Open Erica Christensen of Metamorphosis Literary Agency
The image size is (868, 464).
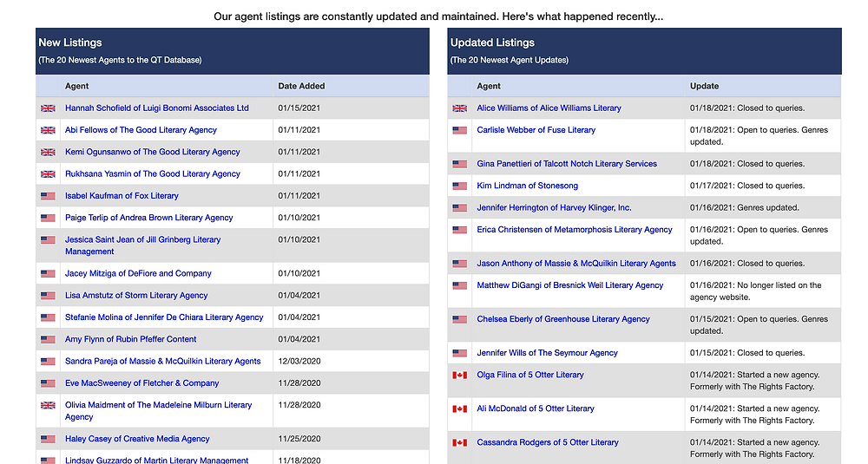click(x=575, y=230)
